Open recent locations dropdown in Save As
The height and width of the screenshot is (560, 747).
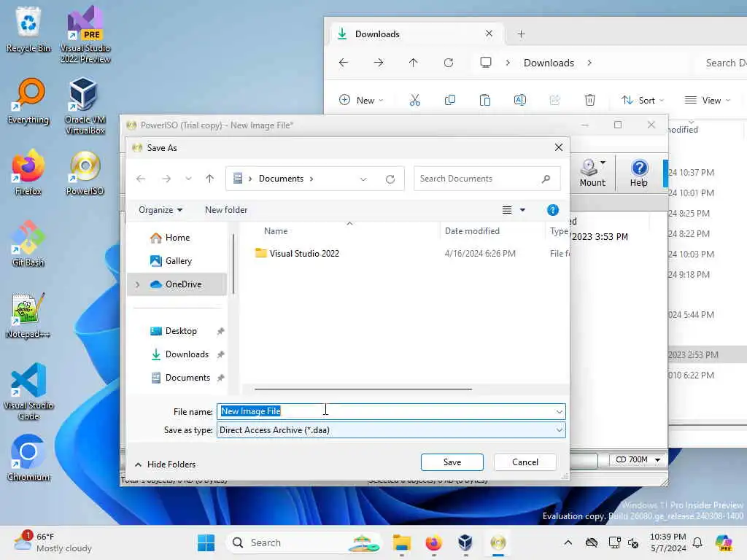coord(189,179)
